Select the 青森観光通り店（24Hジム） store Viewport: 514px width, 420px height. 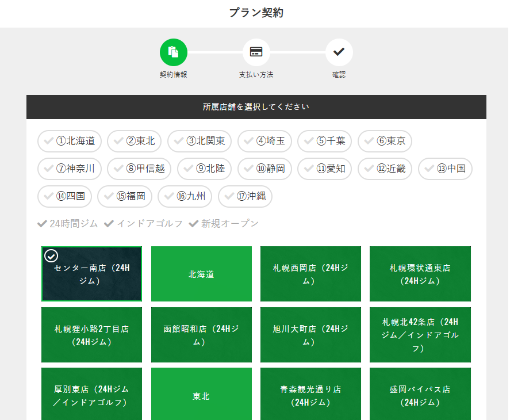pos(311,394)
